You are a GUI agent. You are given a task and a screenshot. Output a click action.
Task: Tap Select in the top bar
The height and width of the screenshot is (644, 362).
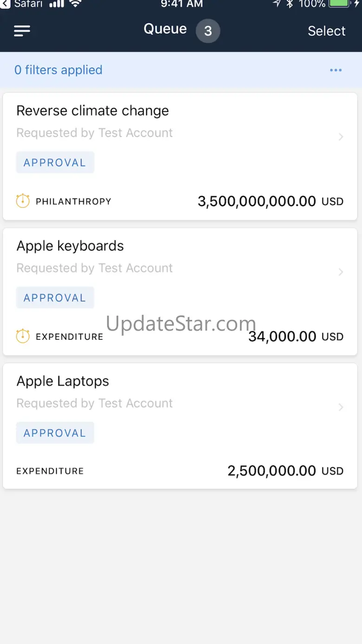[326, 31]
